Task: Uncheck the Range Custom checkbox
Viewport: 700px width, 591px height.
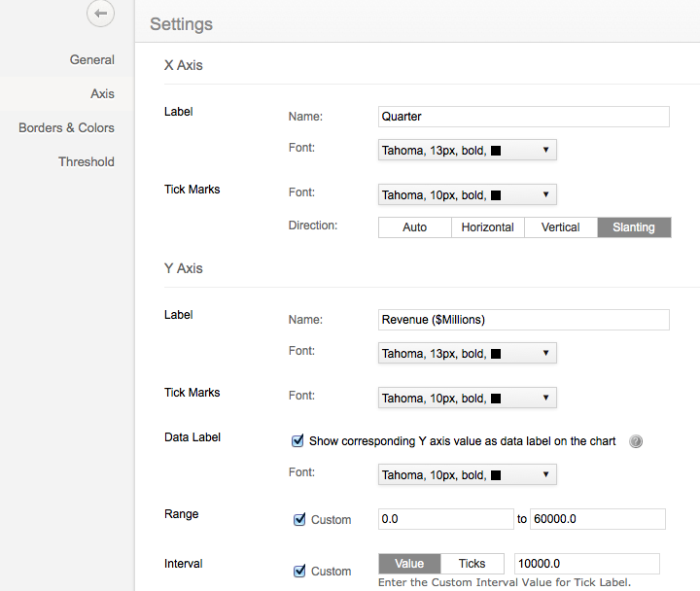Action: point(299,519)
